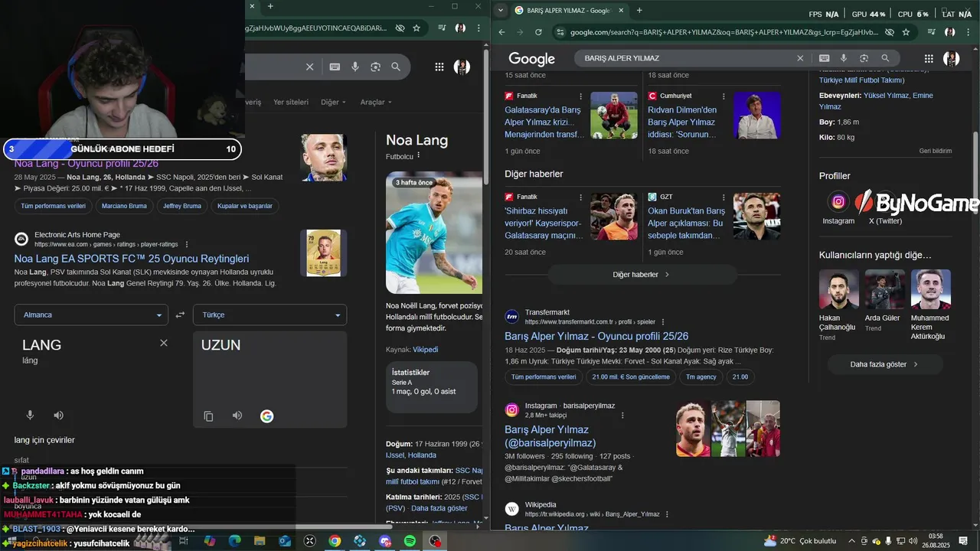Open the Almanca source language dropdown
The height and width of the screenshot is (551, 980).
tap(90, 315)
